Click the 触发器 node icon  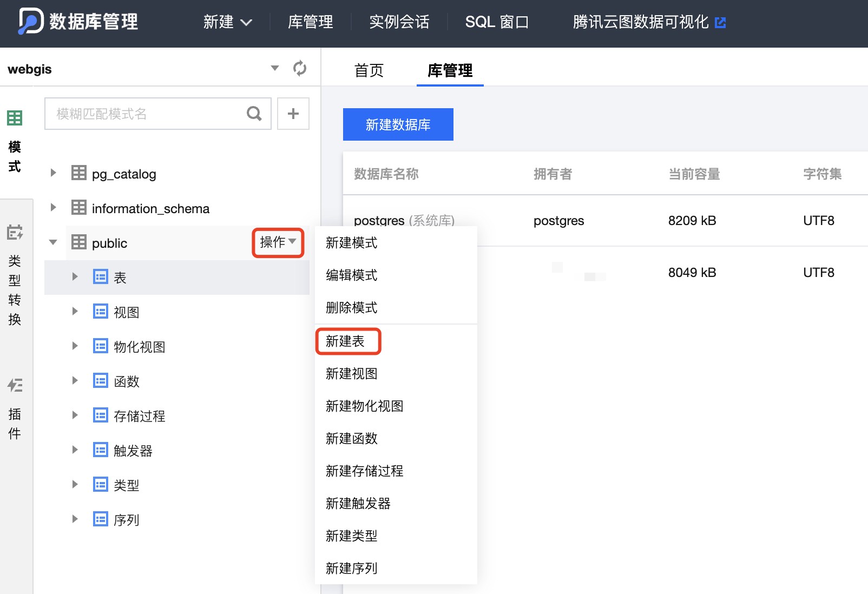(x=101, y=450)
